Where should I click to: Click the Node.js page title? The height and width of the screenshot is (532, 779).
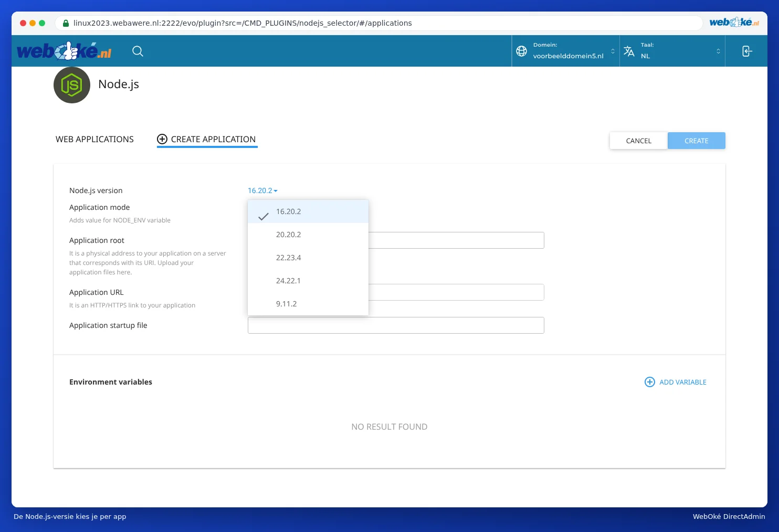(119, 84)
